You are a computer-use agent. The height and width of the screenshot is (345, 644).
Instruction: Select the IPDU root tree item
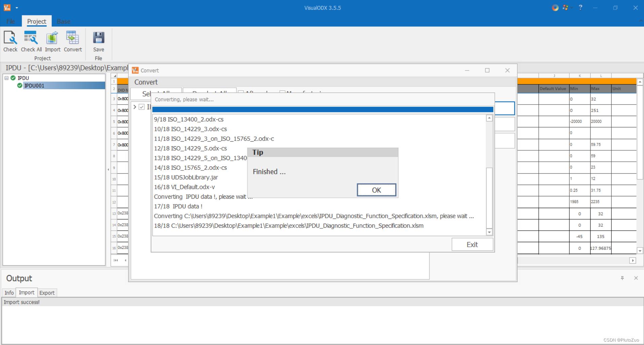pyautogui.click(x=23, y=78)
